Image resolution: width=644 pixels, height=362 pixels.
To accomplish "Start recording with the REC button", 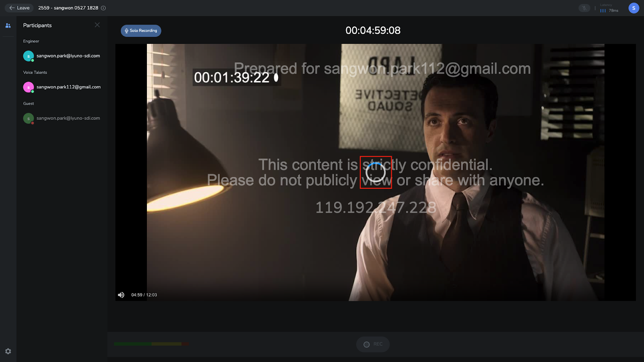I will click(373, 344).
